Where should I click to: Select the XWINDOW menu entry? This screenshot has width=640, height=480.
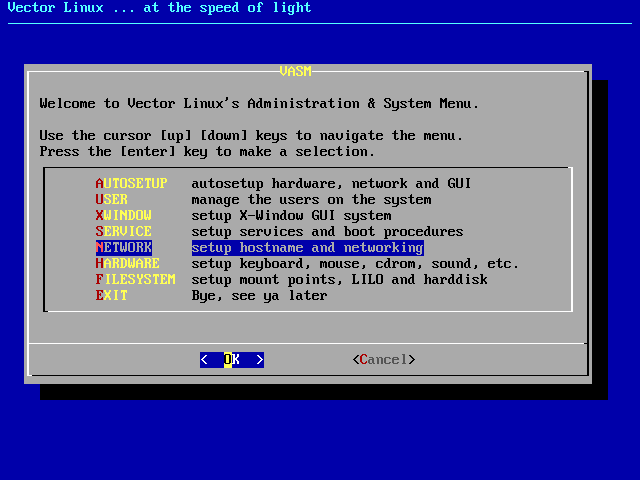(x=123, y=216)
